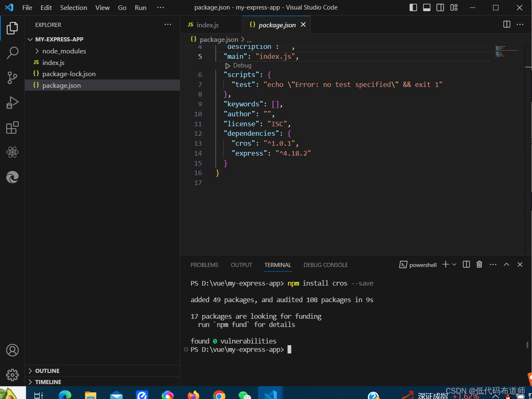The width and height of the screenshot is (532, 399).
Task: Click package.json in the breadcrumb
Action: 219,39
